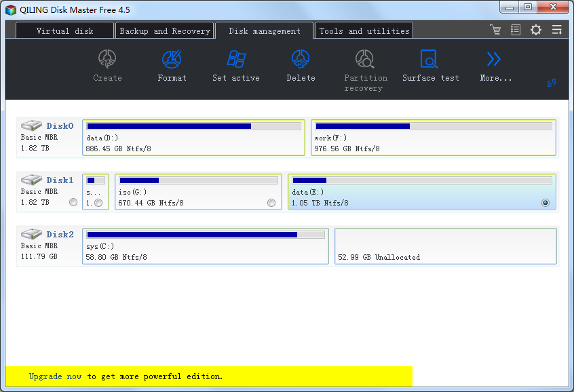Select the Disk1 radio button

coord(73,202)
